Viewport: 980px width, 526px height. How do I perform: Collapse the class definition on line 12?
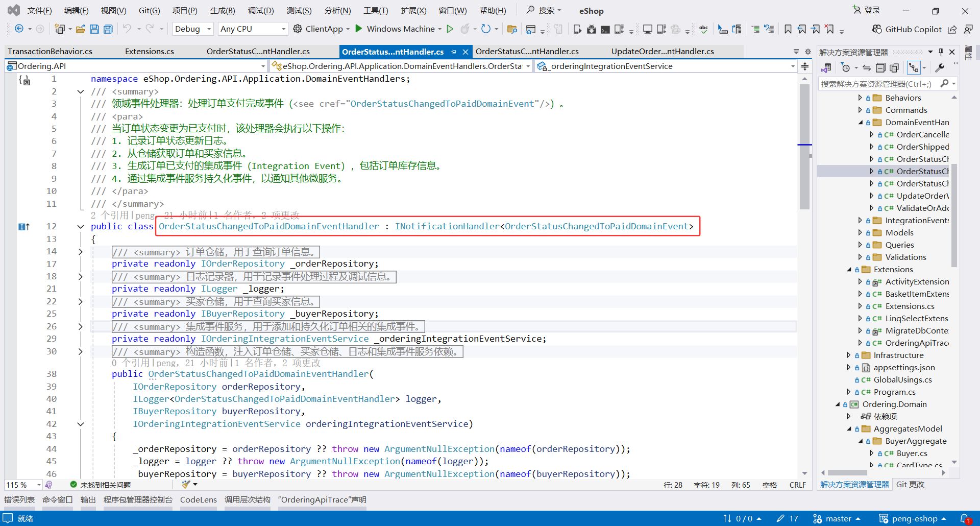coord(80,226)
